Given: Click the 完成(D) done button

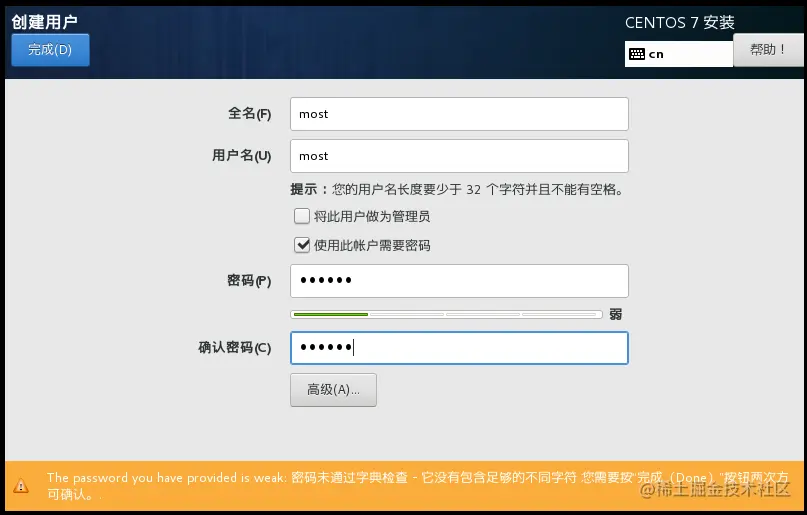Looking at the screenshot, I should (50, 50).
